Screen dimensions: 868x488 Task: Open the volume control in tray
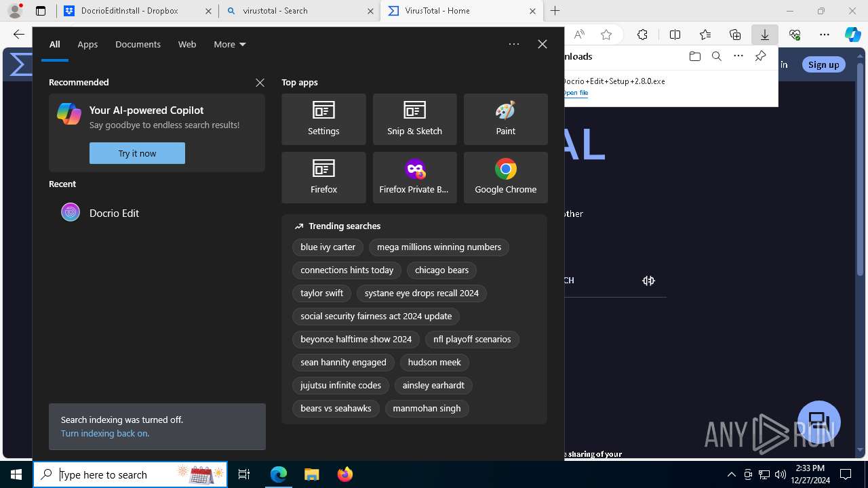tap(781, 474)
